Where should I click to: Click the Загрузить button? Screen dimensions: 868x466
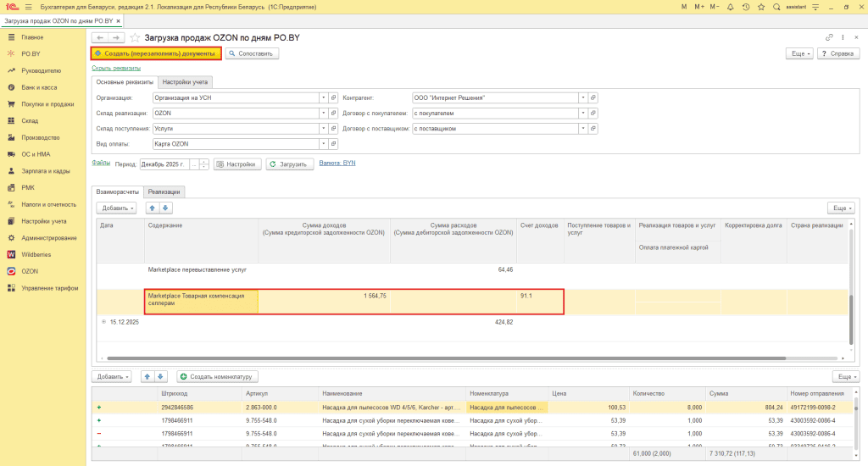coord(290,164)
